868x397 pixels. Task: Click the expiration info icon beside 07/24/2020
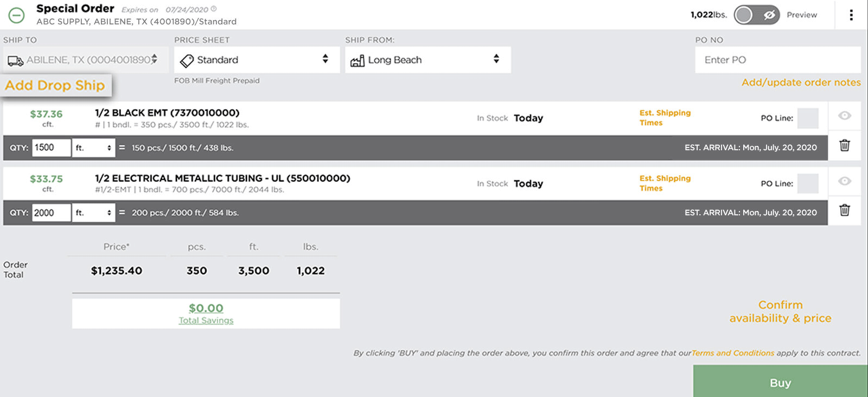click(x=214, y=9)
